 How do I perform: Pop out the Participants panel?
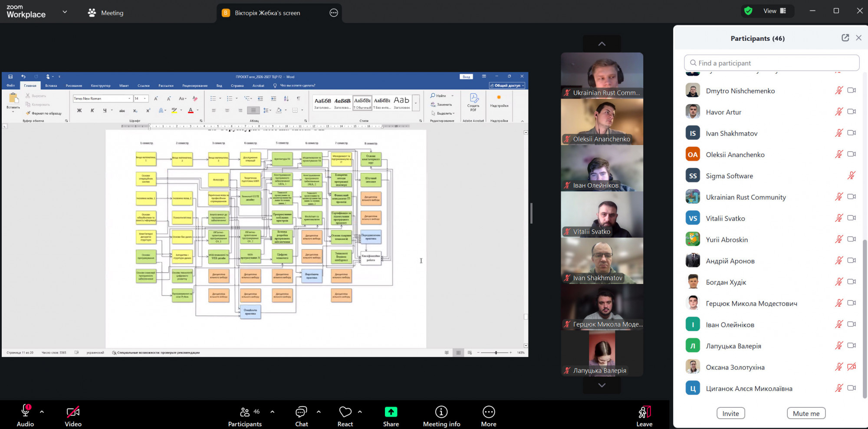(x=845, y=38)
